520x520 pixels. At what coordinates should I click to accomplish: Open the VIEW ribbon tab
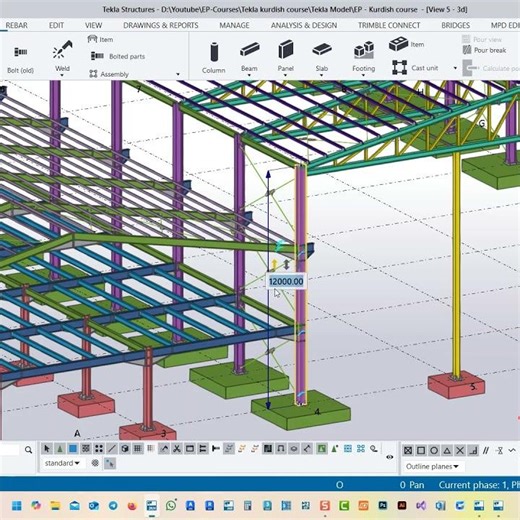coord(93,25)
